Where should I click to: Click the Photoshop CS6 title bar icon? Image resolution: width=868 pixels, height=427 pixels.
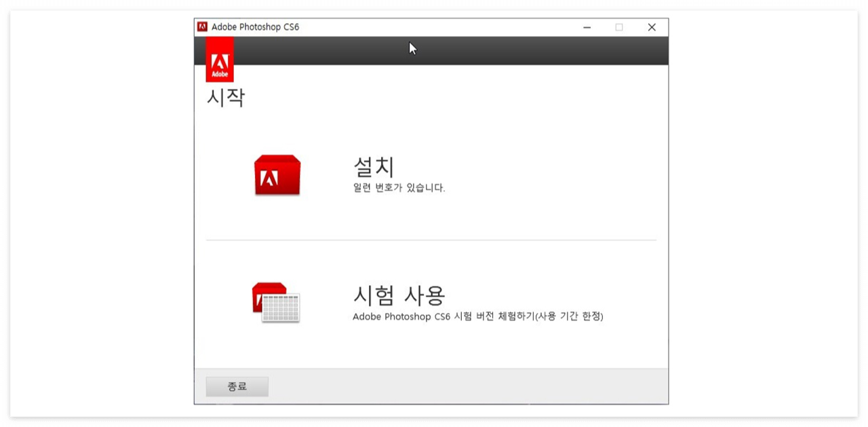pyautogui.click(x=202, y=27)
